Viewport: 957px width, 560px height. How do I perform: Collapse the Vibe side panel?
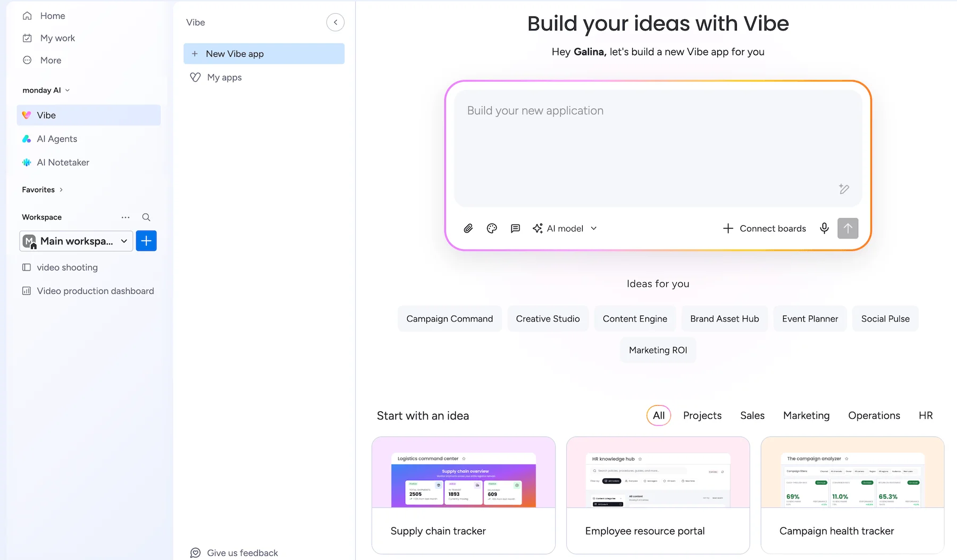point(335,22)
